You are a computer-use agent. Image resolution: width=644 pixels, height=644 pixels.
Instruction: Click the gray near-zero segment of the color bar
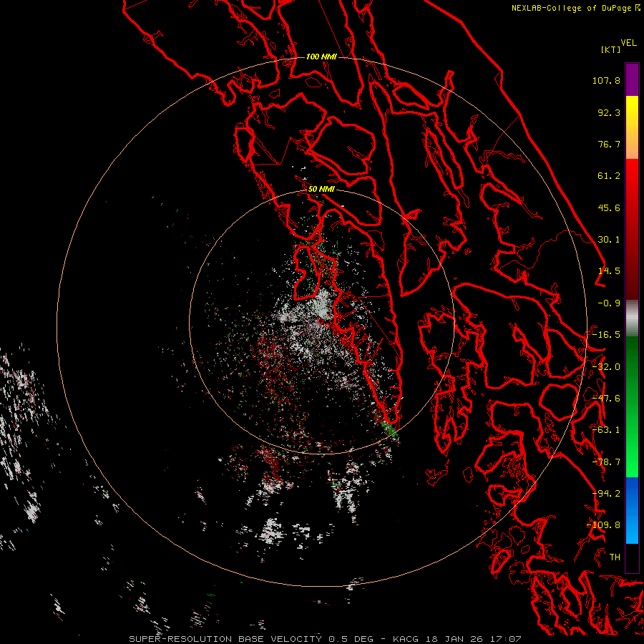pos(632,316)
